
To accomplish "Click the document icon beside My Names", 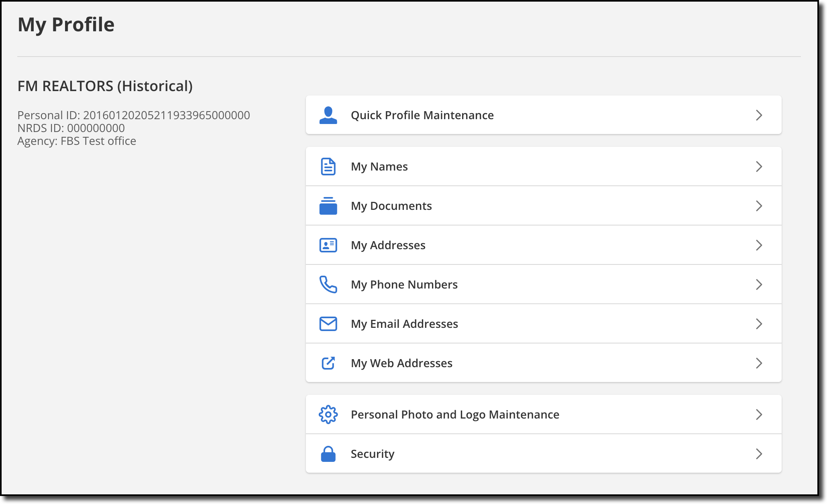I will pos(328,167).
